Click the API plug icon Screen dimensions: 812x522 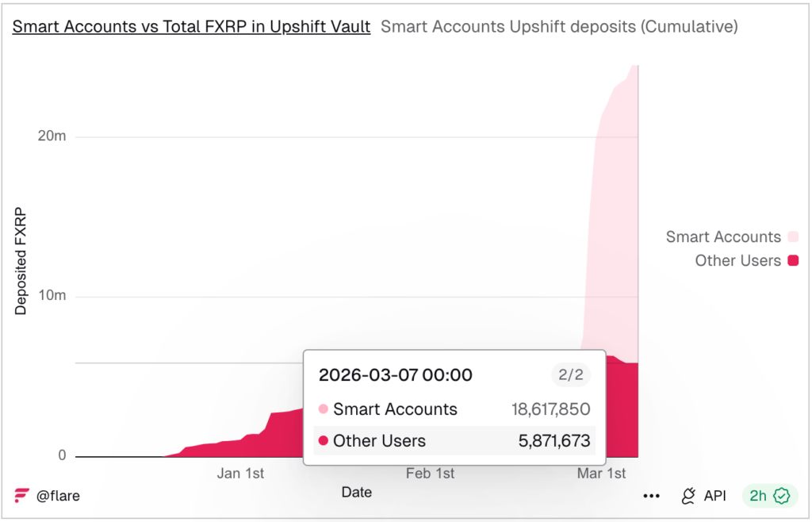pyautogui.click(x=688, y=496)
